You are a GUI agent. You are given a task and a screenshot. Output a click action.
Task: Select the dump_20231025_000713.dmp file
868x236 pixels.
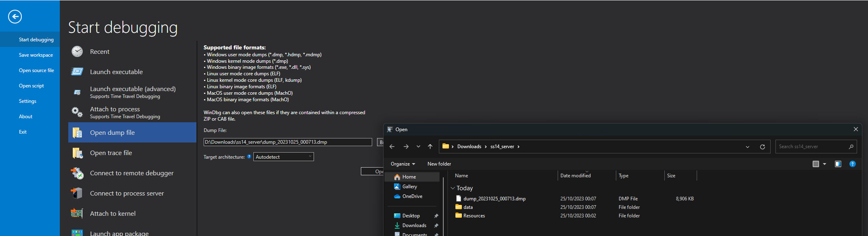pos(495,199)
